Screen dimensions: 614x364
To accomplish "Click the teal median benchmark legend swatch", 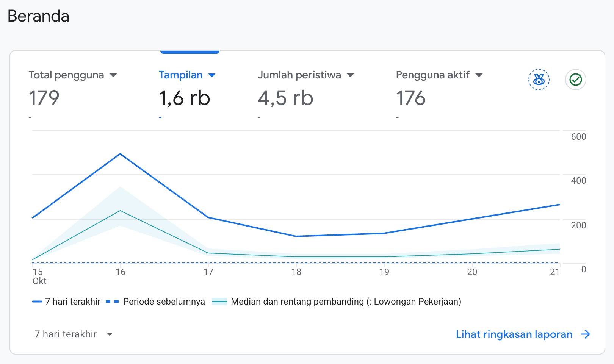I will click(x=219, y=302).
